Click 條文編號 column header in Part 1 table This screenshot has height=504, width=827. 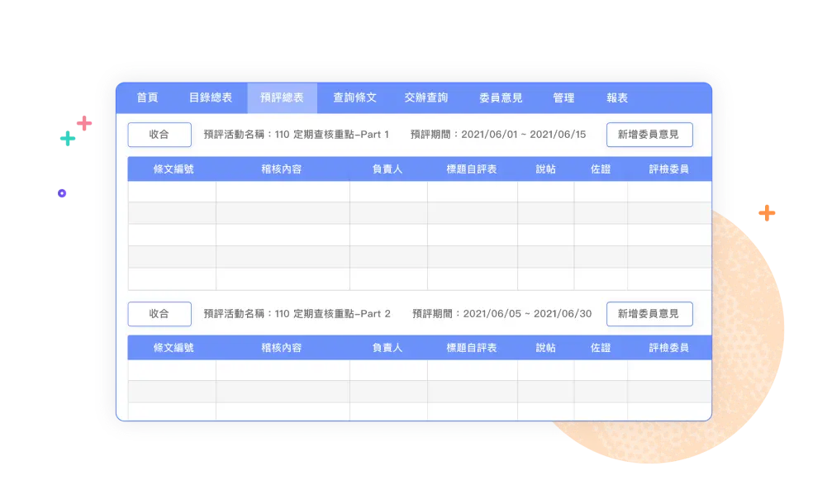(x=173, y=169)
